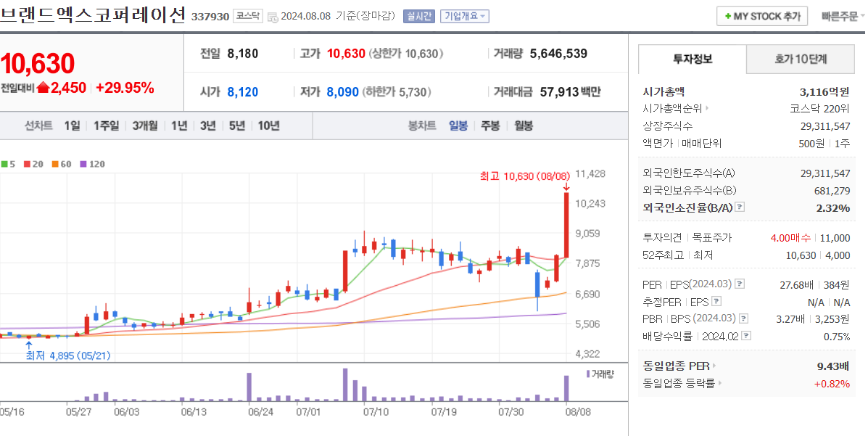The image size is (868, 436).
Task: Click the 08/08 volume bar
Action: tap(566, 388)
